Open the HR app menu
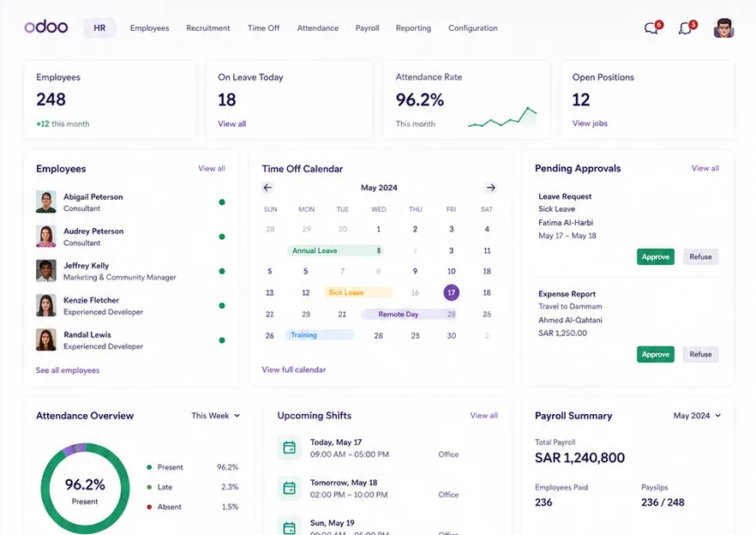The image size is (756, 535). 99,28
